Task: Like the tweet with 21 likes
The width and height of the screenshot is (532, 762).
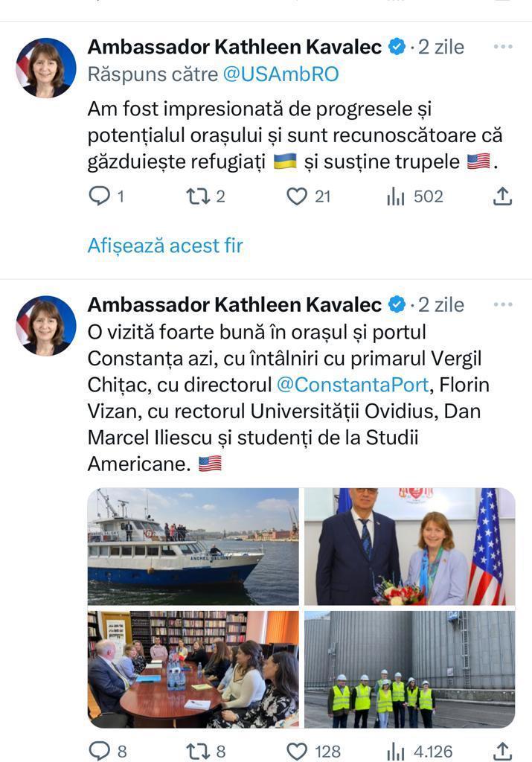Action: point(297,196)
